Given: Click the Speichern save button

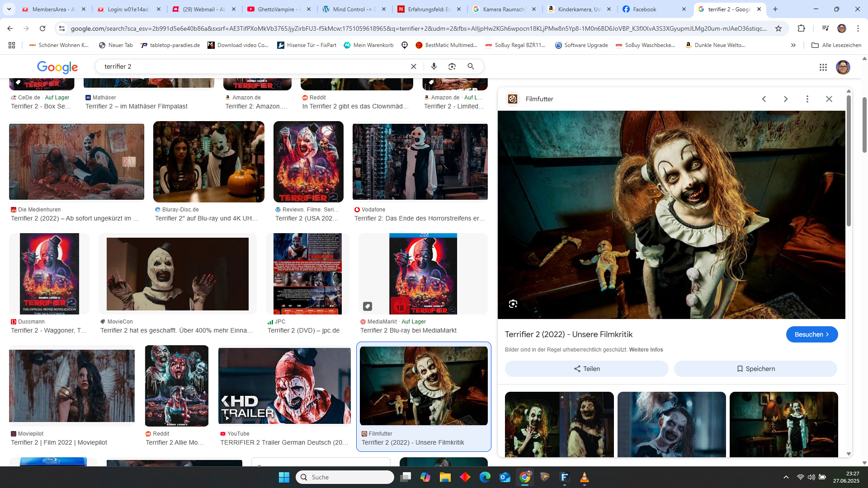Looking at the screenshot, I should [x=755, y=369].
